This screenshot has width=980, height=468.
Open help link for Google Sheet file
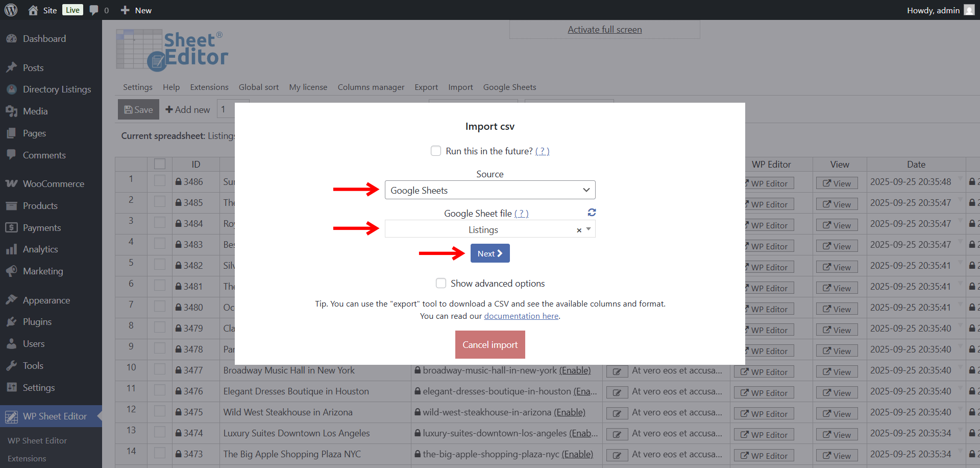[521, 214]
